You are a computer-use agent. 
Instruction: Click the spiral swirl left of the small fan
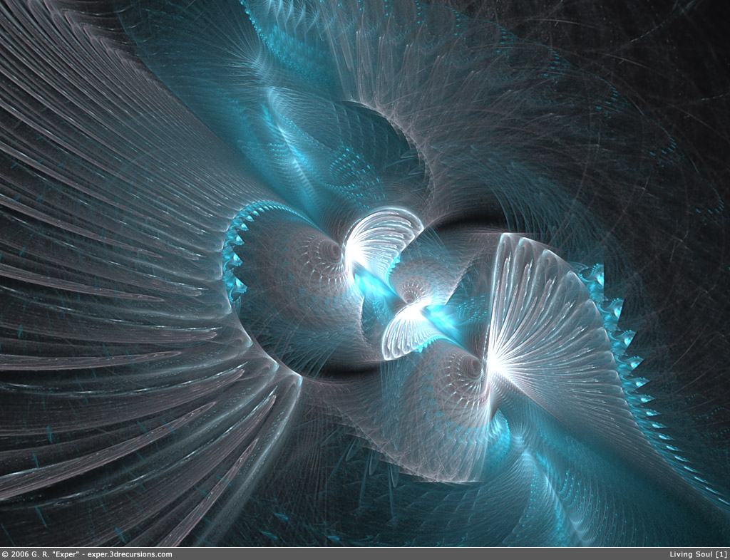[329, 251]
